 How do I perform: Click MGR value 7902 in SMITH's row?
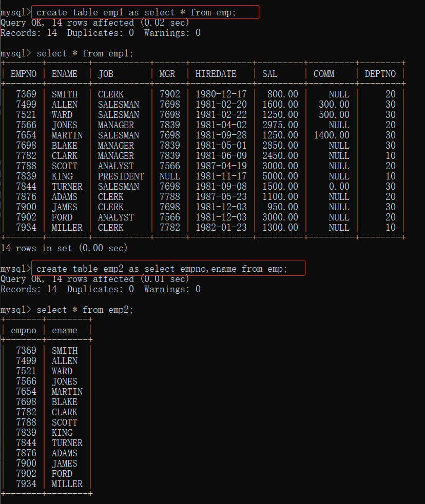pos(170,94)
